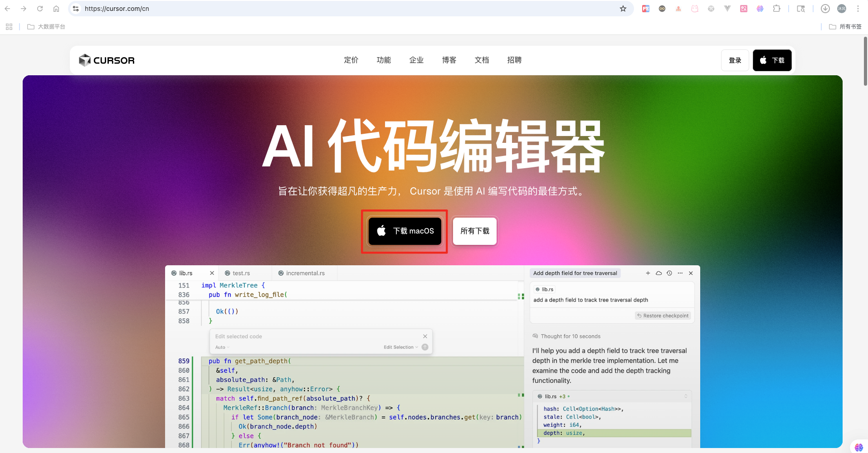
Task: Open the 沐风 profile avatar
Action: (842, 9)
